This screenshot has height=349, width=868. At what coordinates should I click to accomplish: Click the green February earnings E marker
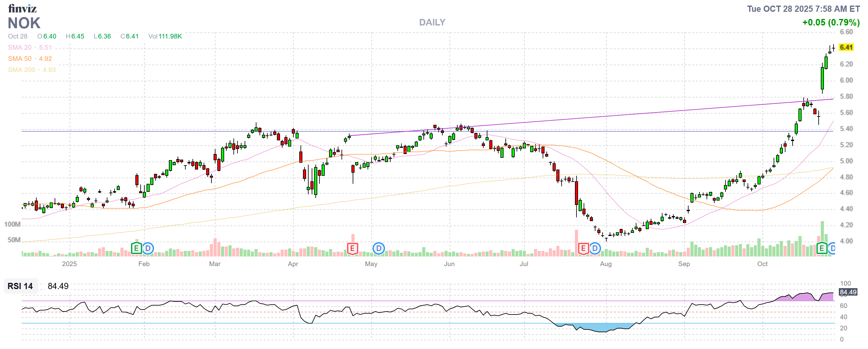tap(136, 249)
